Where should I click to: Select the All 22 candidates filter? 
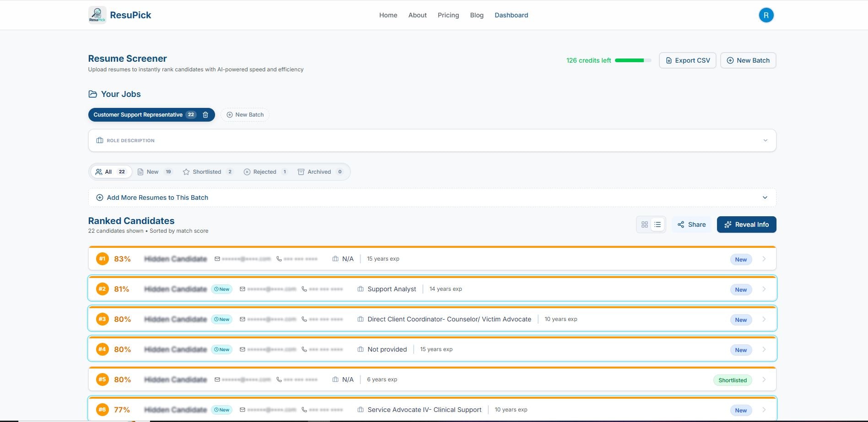click(111, 172)
